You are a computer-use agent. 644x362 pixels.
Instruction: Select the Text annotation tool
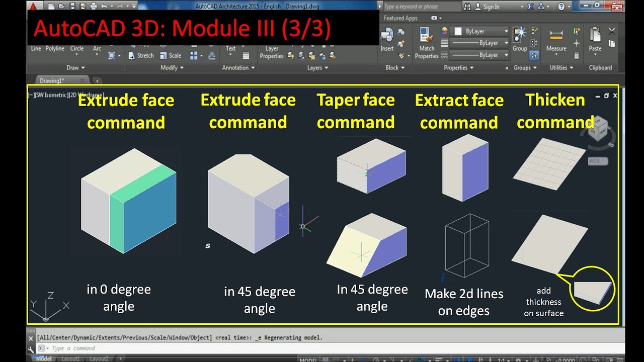coord(230,49)
